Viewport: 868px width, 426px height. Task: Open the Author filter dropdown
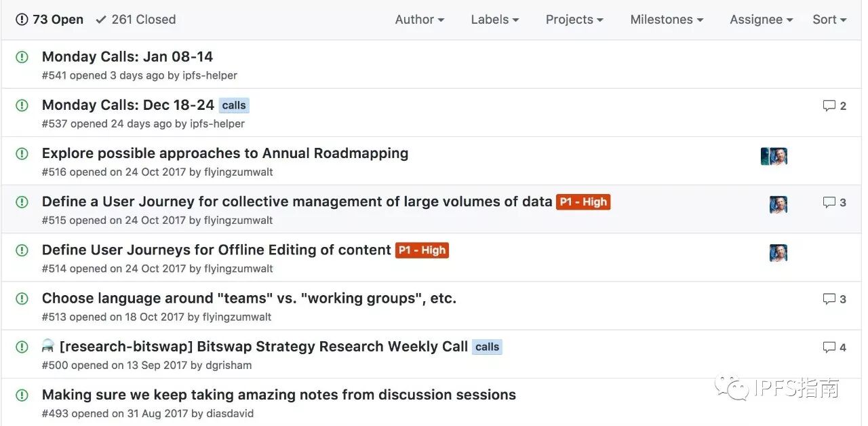point(419,20)
